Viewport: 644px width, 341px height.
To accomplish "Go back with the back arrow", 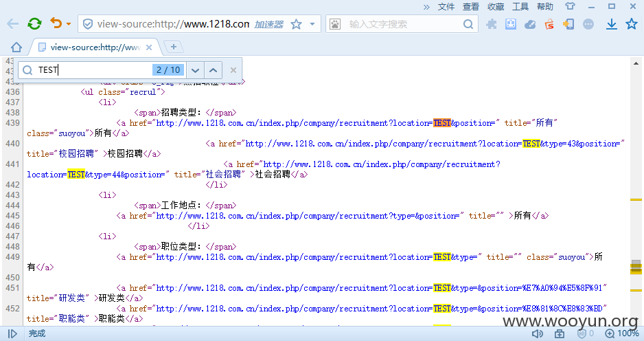I will (13, 24).
